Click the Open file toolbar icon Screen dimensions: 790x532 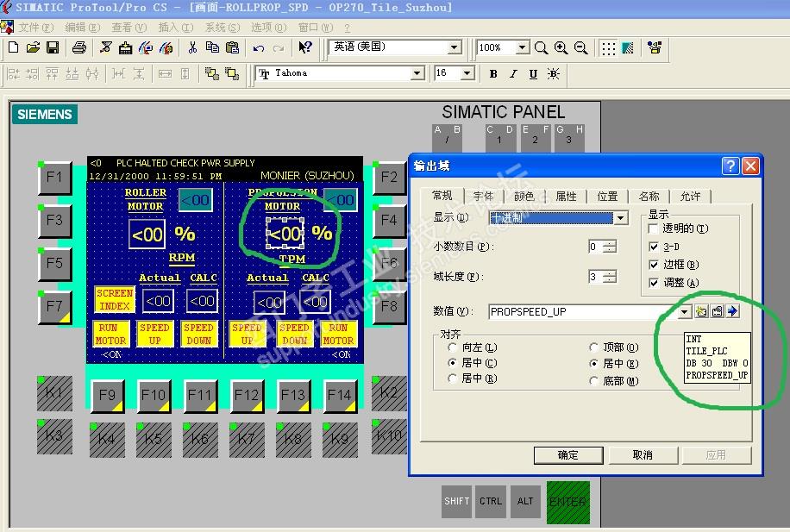click(33, 47)
